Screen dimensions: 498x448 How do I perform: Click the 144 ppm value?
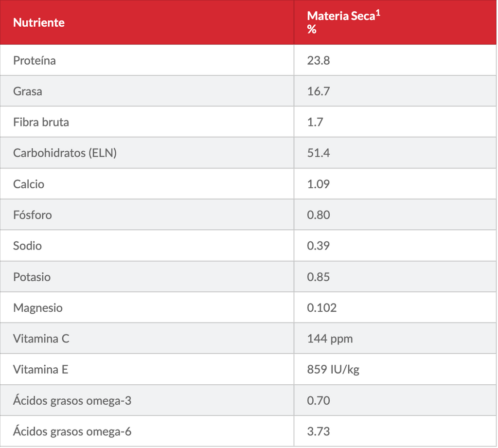click(330, 339)
